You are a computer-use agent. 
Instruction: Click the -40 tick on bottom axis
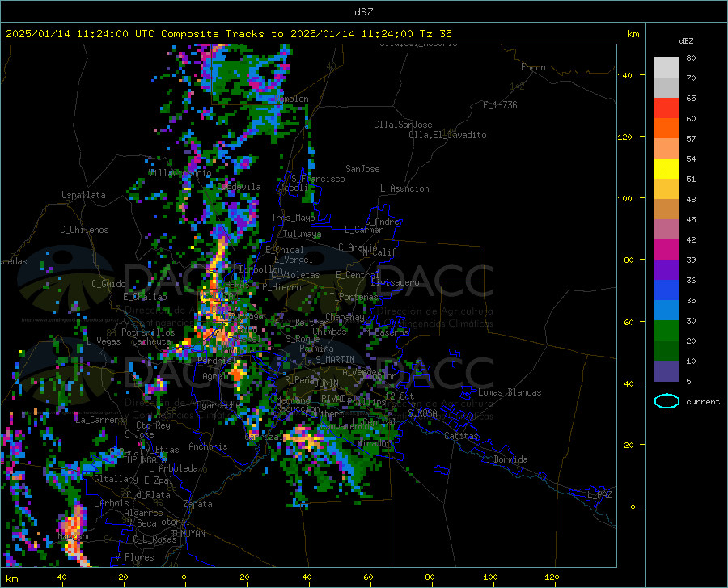tap(59, 577)
